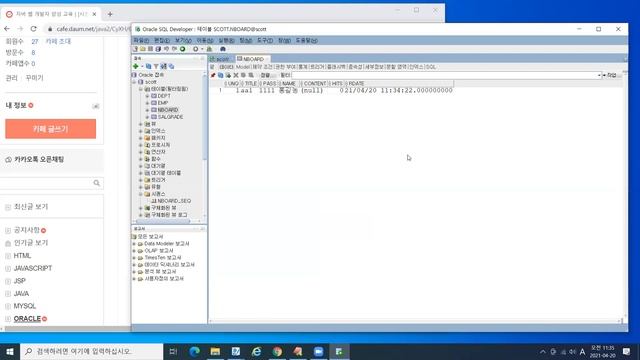
Task: Collapse the 시퀀스 folder node
Action: coord(141,194)
